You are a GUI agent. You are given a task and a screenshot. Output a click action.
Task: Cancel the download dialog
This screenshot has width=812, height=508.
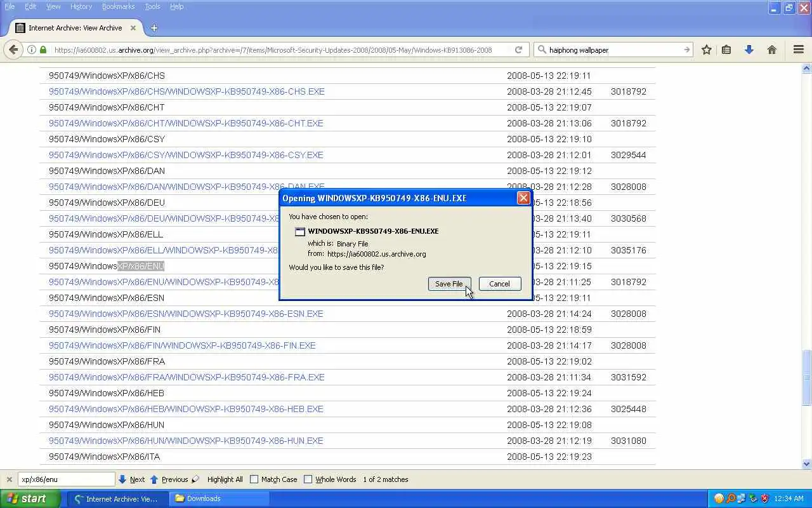tap(499, 284)
